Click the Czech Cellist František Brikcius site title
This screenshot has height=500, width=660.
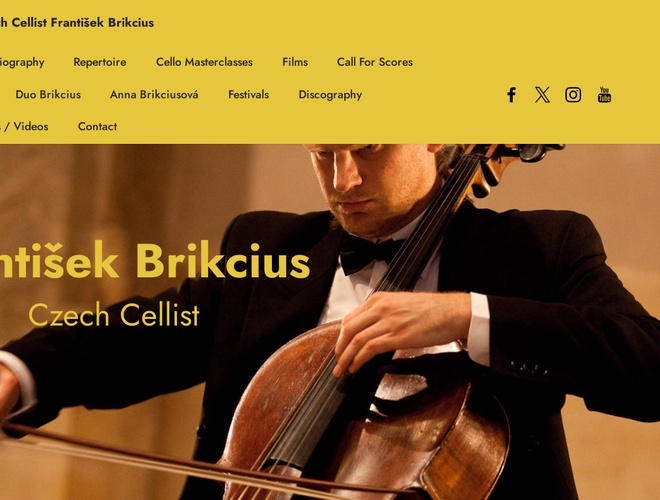tap(77, 22)
